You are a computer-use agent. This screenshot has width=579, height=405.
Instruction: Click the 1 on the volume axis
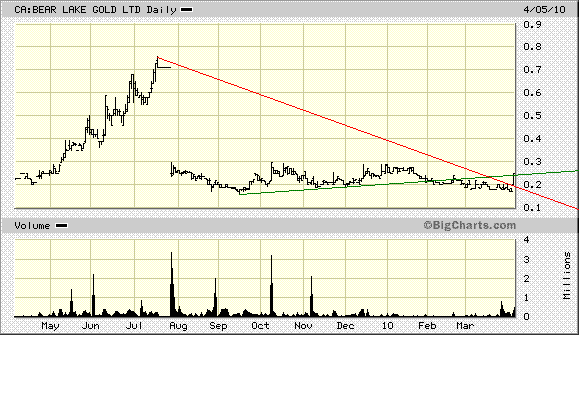527,298
